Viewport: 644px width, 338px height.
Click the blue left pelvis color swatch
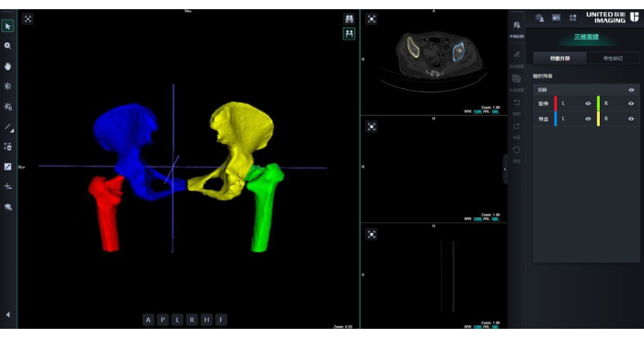pos(556,119)
